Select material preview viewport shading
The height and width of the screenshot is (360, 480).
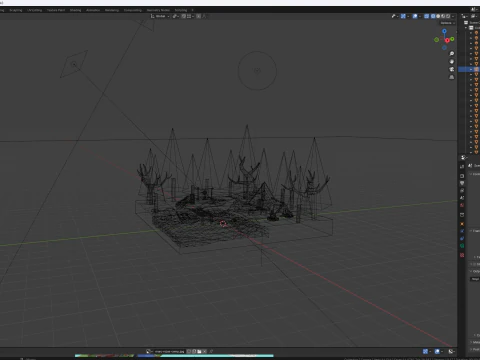tap(443, 16)
